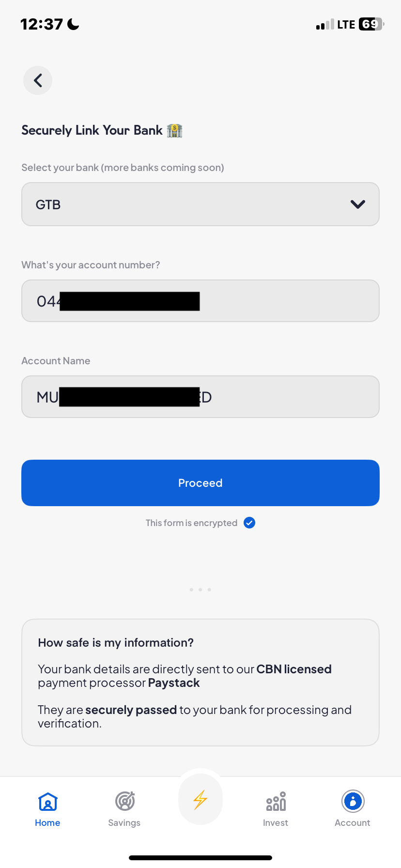This screenshot has width=401, height=868.
Task: Switch to the Savings tab label
Action: (x=124, y=823)
